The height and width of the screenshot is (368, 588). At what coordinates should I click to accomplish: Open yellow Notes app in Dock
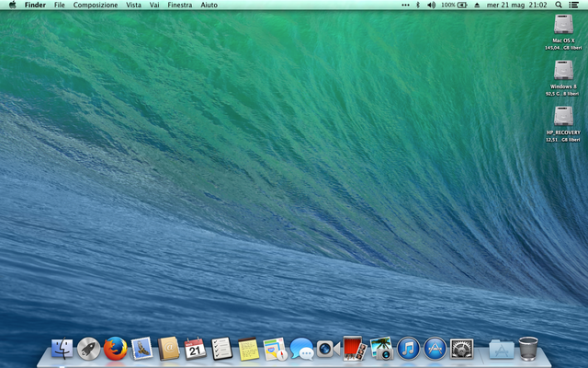(248, 349)
